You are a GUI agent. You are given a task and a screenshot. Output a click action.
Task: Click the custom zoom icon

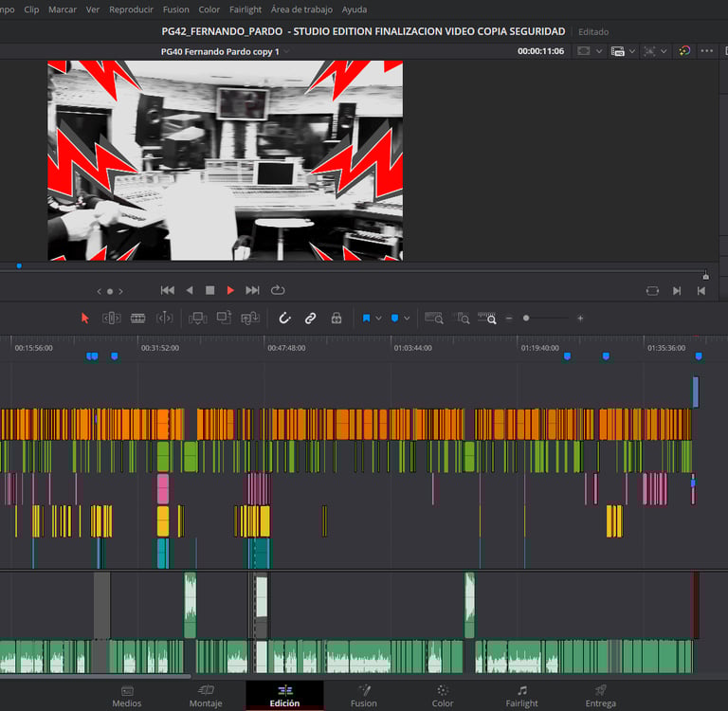point(487,319)
